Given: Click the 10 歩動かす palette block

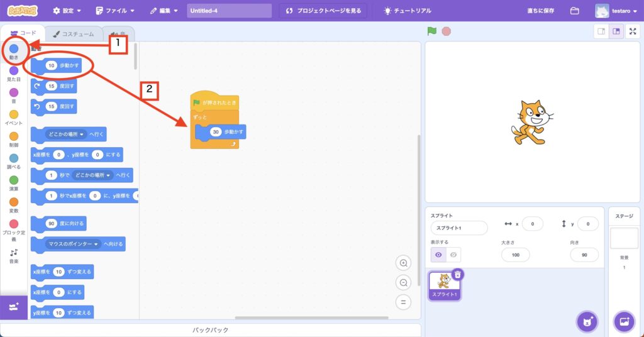Looking at the screenshot, I should 56,65.
